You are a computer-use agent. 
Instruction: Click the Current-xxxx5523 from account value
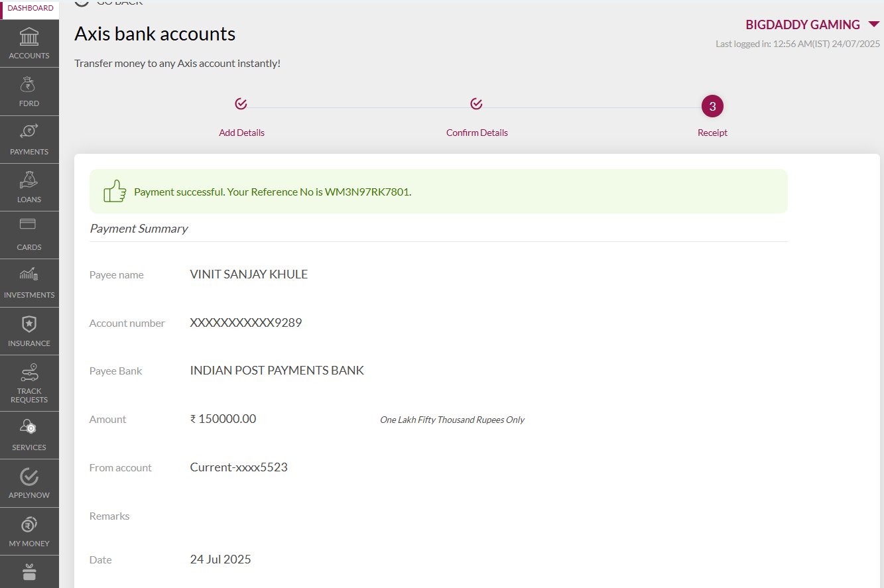pyautogui.click(x=239, y=467)
